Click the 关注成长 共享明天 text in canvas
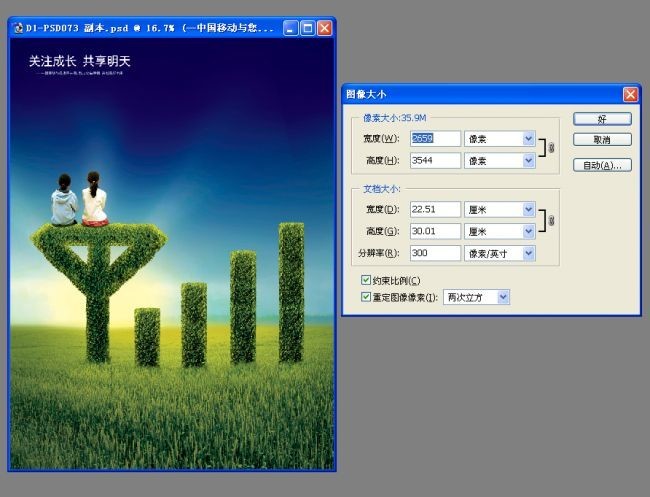This screenshot has width=650, height=497. coord(80,61)
